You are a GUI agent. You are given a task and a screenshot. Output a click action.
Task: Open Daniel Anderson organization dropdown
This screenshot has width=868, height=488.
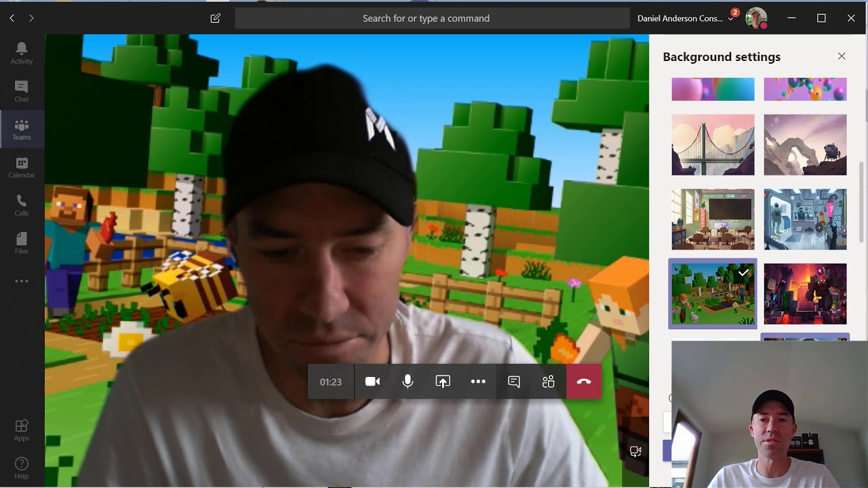[x=686, y=18]
